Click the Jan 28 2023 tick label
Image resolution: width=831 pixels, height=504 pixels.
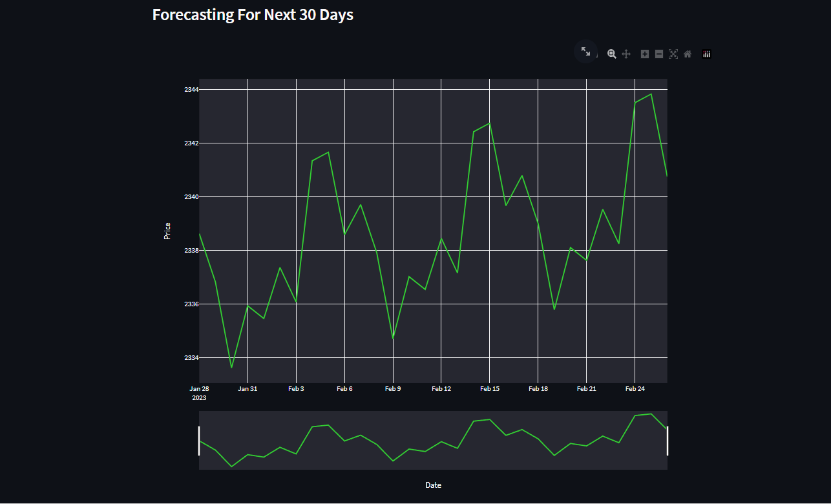pos(199,393)
